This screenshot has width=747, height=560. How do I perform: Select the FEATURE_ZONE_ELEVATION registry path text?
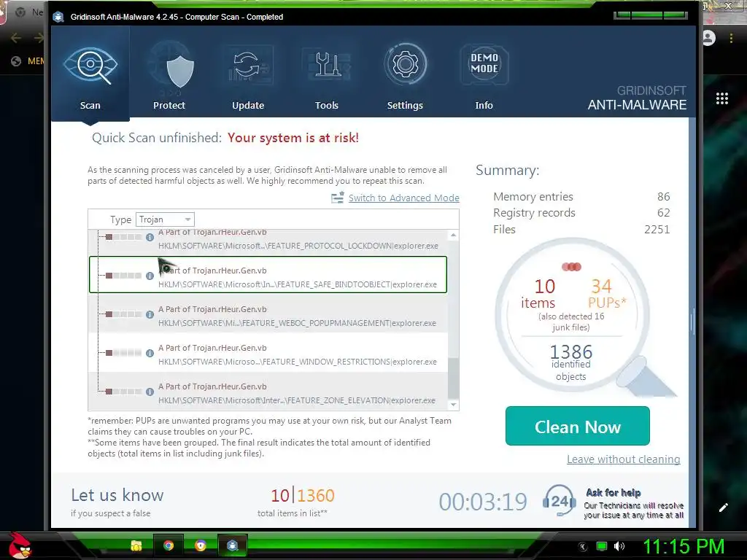point(296,400)
